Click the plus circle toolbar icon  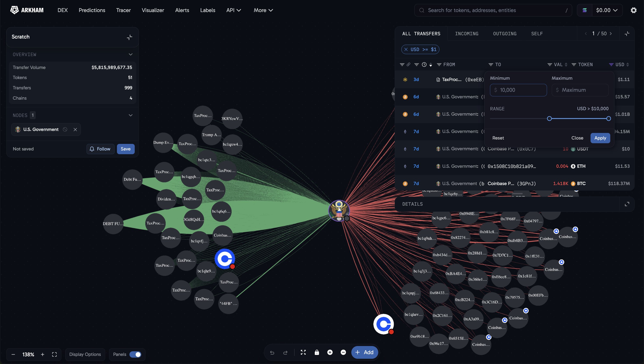[x=330, y=352]
